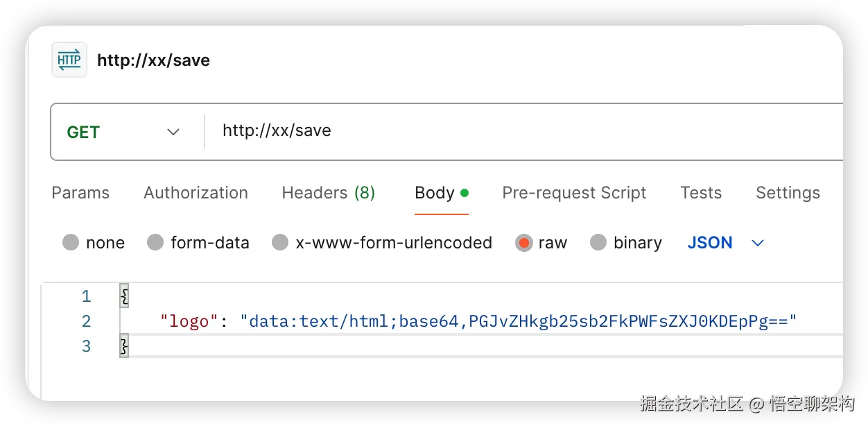This screenshot has height=426, width=868.
Task: Switch to the Tests tab
Action: [701, 193]
